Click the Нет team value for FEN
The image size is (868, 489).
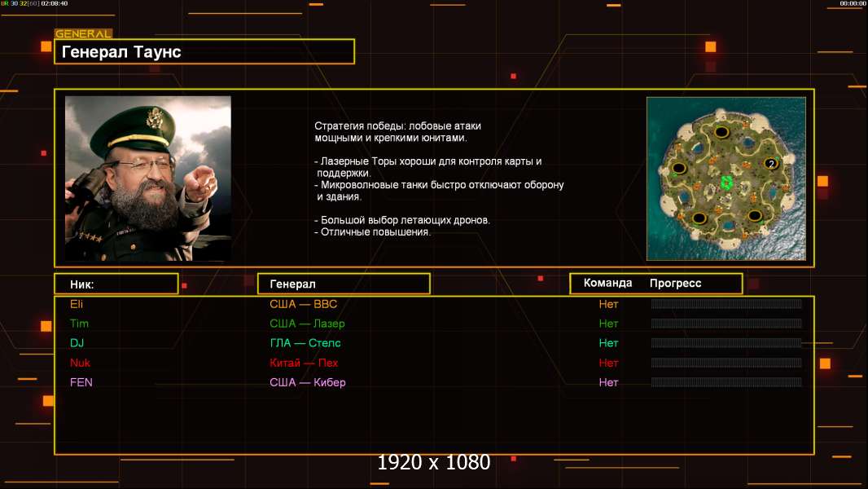(608, 382)
